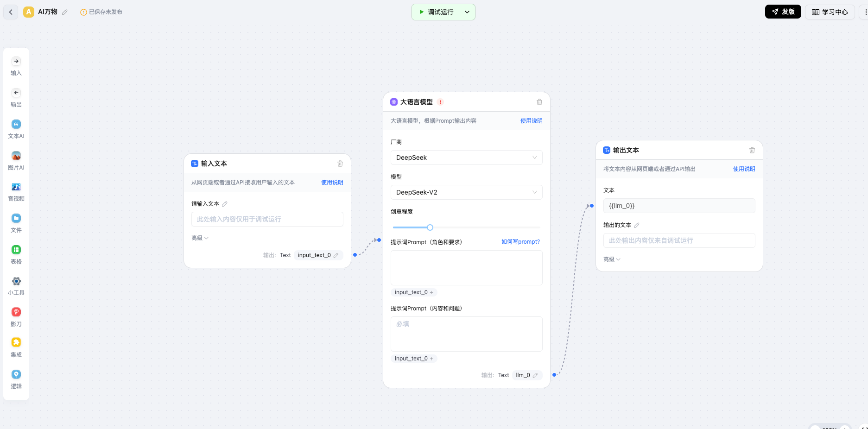Delete the 输出文本 node with trash icon
The image size is (868, 429).
coord(752,150)
